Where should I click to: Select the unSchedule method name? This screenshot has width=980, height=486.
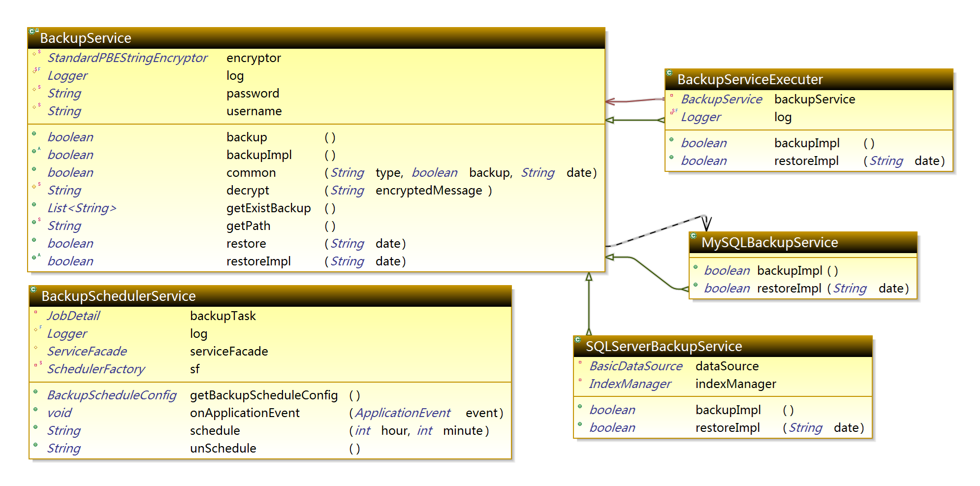click(x=223, y=449)
